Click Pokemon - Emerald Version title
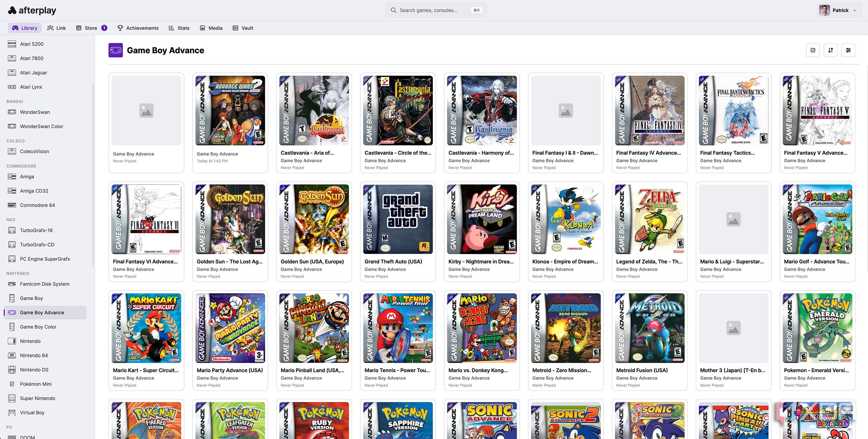This screenshot has height=439, width=868. 816,371
